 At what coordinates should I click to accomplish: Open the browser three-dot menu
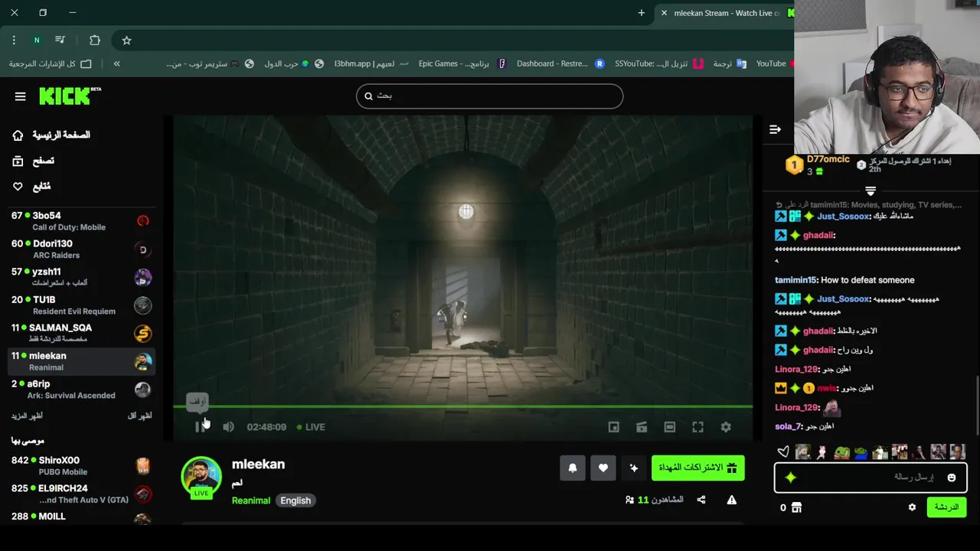pyautogui.click(x=14, y=40)
